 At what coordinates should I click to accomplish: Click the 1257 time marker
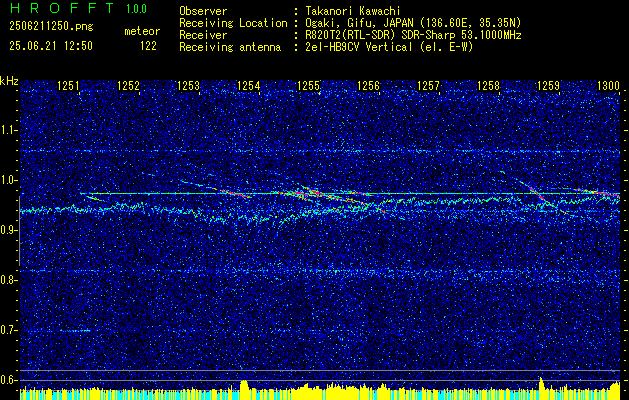click(428, 85)
